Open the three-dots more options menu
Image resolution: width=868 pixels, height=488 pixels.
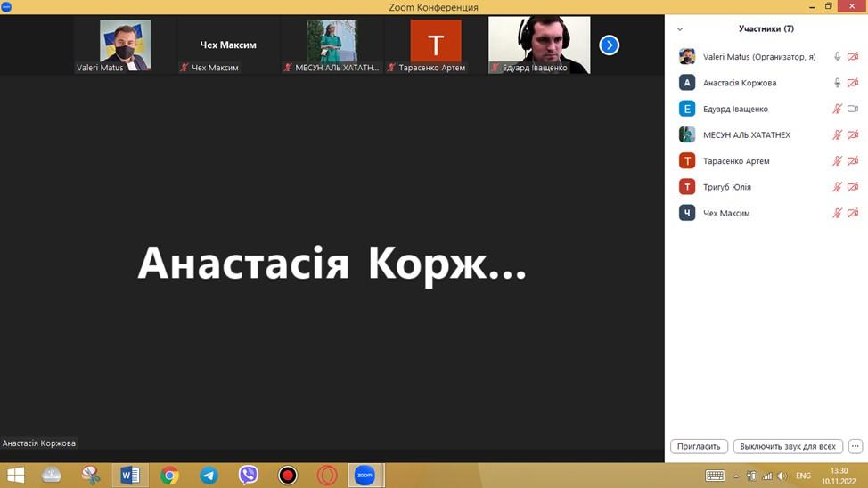[855, 446]
